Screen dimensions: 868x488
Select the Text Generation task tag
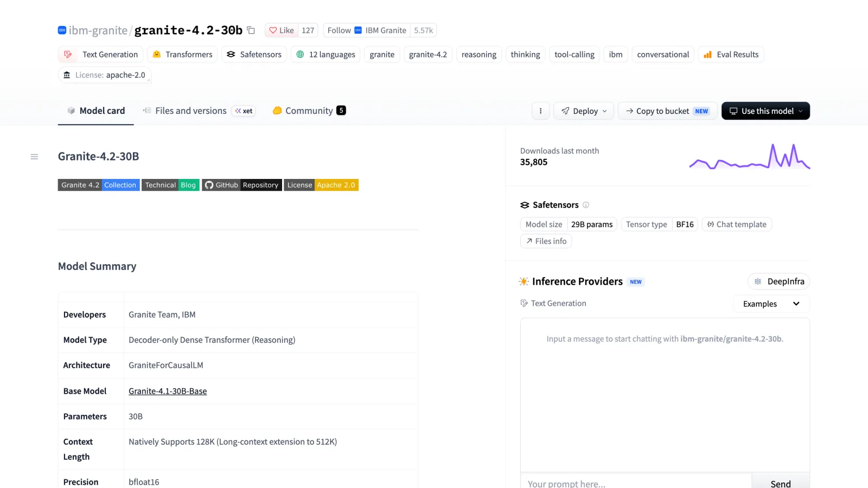pos(100,55)
